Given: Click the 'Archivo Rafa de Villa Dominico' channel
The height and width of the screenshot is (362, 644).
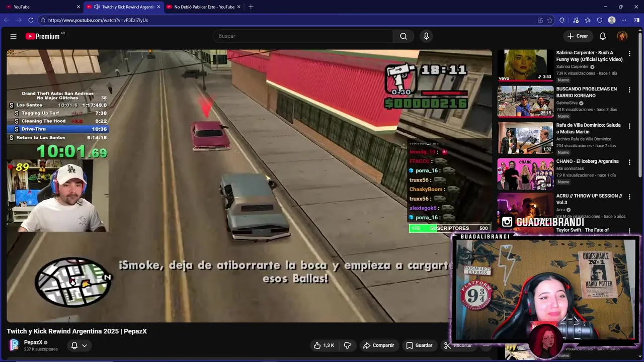Looking at the screenshot, I should (x=584, y=139).
